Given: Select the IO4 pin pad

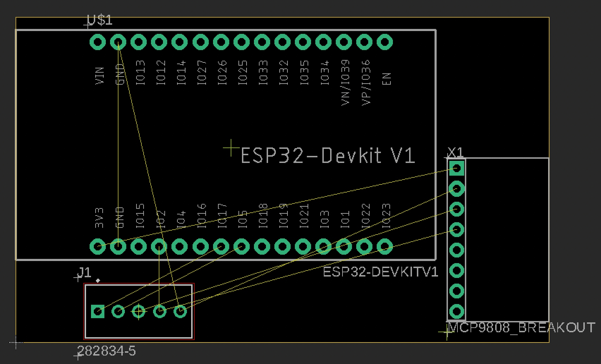Looking at the screenshot, I should (180, 247).
